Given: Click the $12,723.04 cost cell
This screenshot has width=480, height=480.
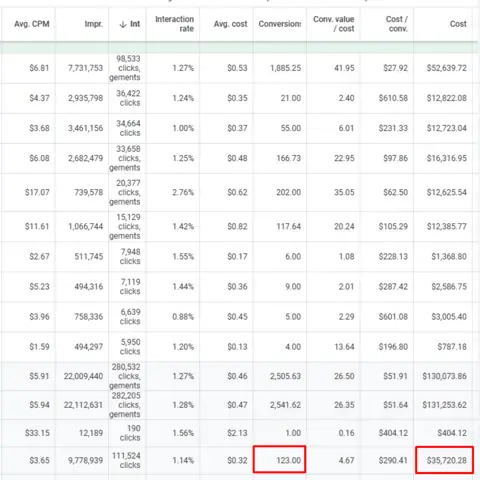Looking at the screenshot, I should coord(447,128).
